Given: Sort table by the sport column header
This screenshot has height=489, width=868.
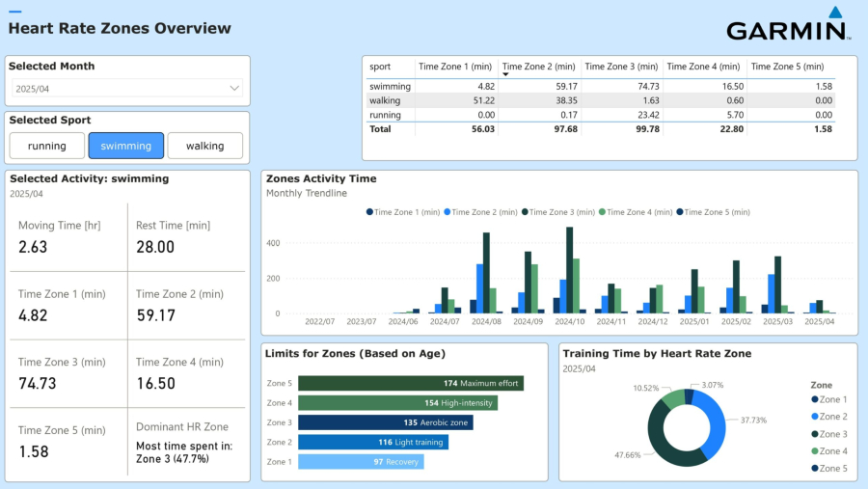Looking at the screenshot, I should coord(380,67).
